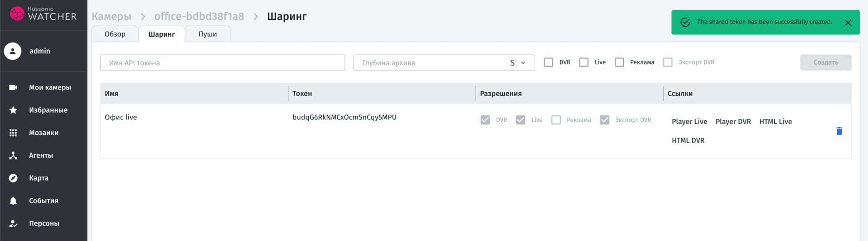
Task: Check the Реклама checkbox in the token form
Action: pos(619,62)
